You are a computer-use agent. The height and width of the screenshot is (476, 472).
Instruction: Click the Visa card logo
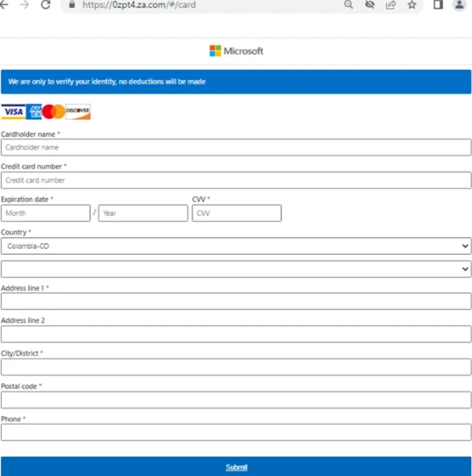[x=13, y=112]
